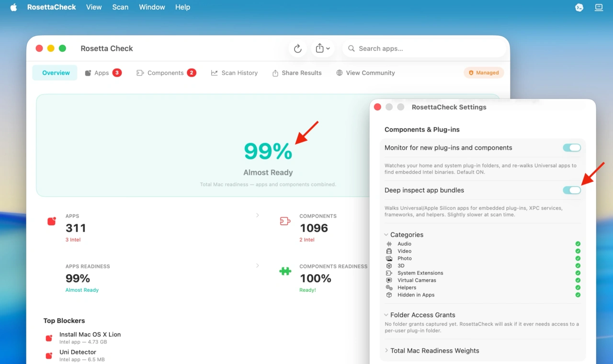Image resolution: width=613 pixels, height=364 pixels.
Task: Collapse the Folder Access Grants section
Action: 386,315
